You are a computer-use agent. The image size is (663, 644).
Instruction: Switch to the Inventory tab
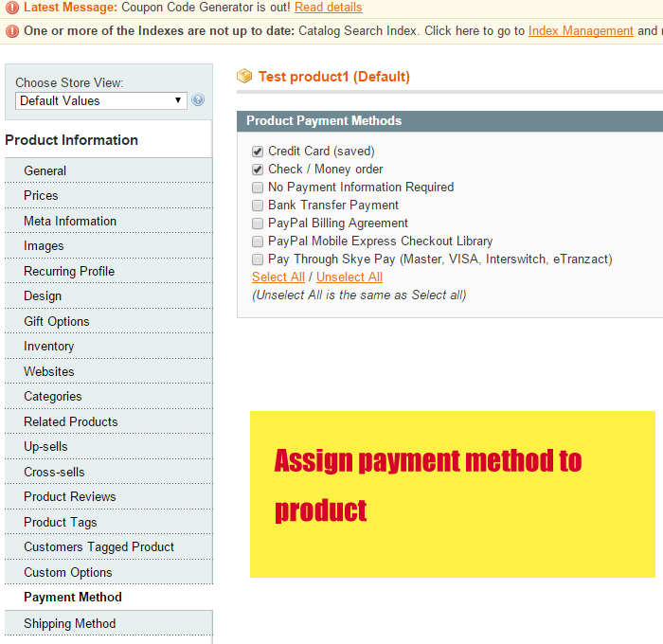point(48,347)
